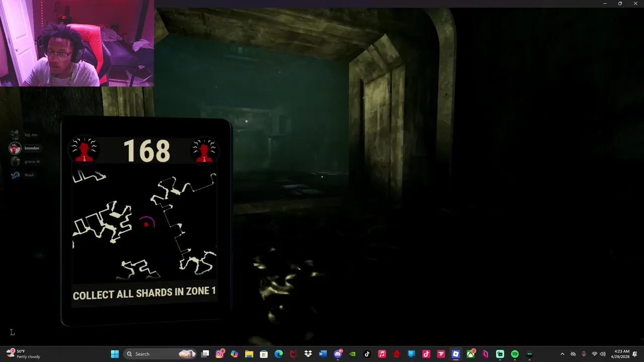Open the weather widget showing 50°F
Screen dimensions: 644x362
(x=23, y=354)
